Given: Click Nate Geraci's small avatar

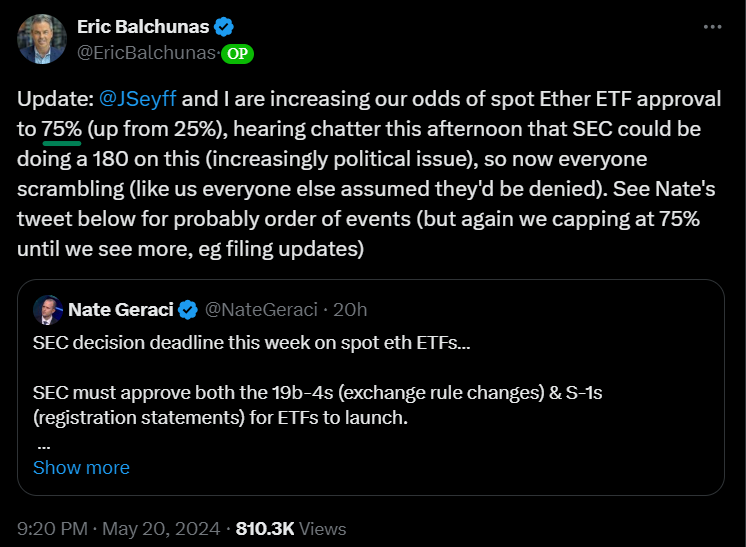Looking at the screenshot, I should [48, 310].
